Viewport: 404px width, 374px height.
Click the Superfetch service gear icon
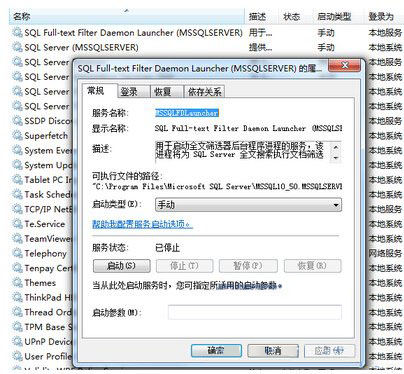[17, 135]
